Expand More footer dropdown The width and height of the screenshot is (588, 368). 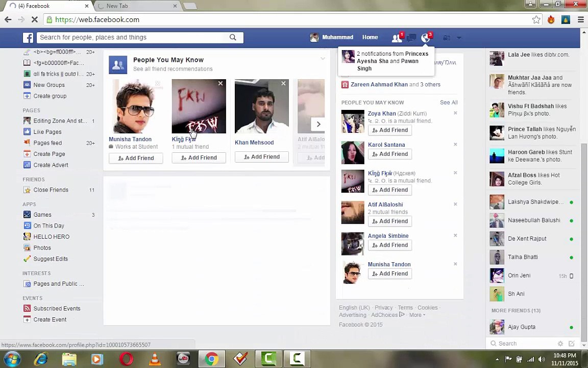point(417,315)
